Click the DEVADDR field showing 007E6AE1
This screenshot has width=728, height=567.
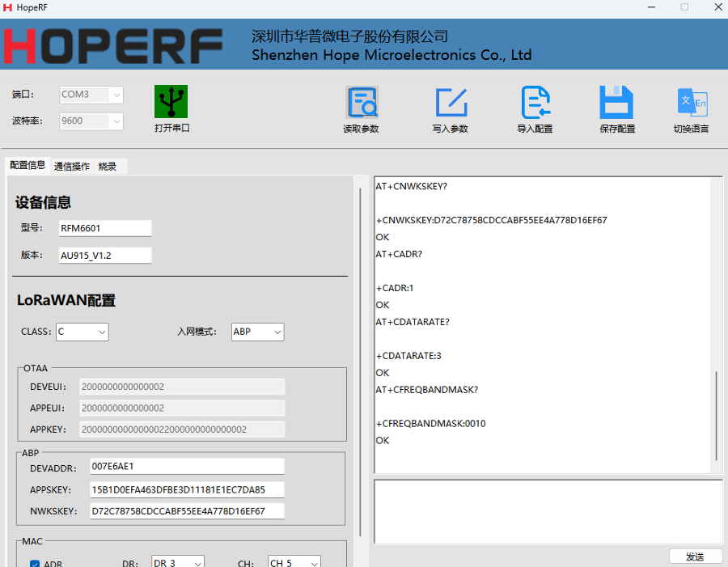187,467
